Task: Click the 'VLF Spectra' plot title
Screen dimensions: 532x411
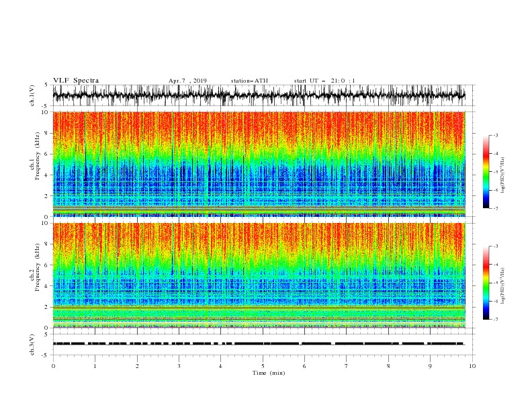Action: pos(76,81)
